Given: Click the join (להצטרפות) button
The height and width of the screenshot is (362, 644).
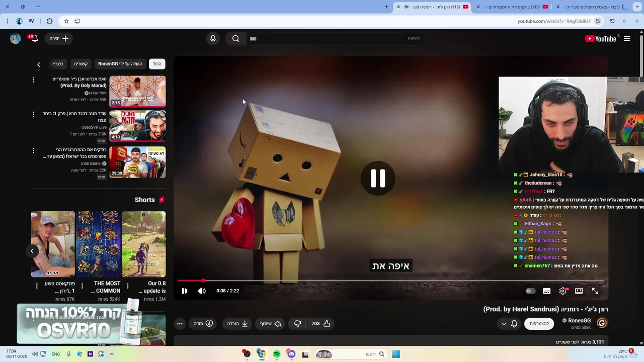Looking at the screenshot, I should click(539, 324).
